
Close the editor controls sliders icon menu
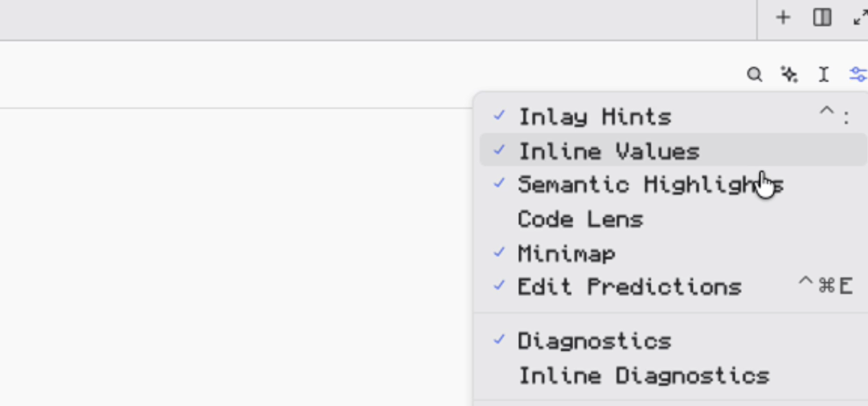click(x=858, y=74)
